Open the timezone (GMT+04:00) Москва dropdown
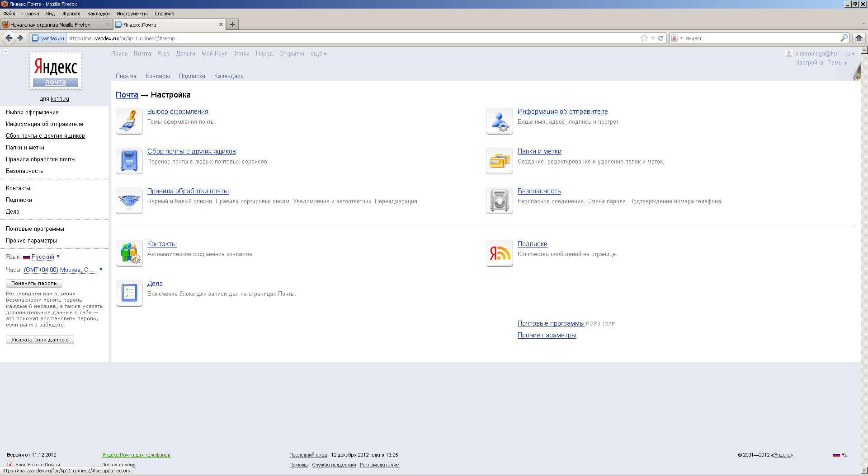868x476 pixels. [x=63, y=270]
